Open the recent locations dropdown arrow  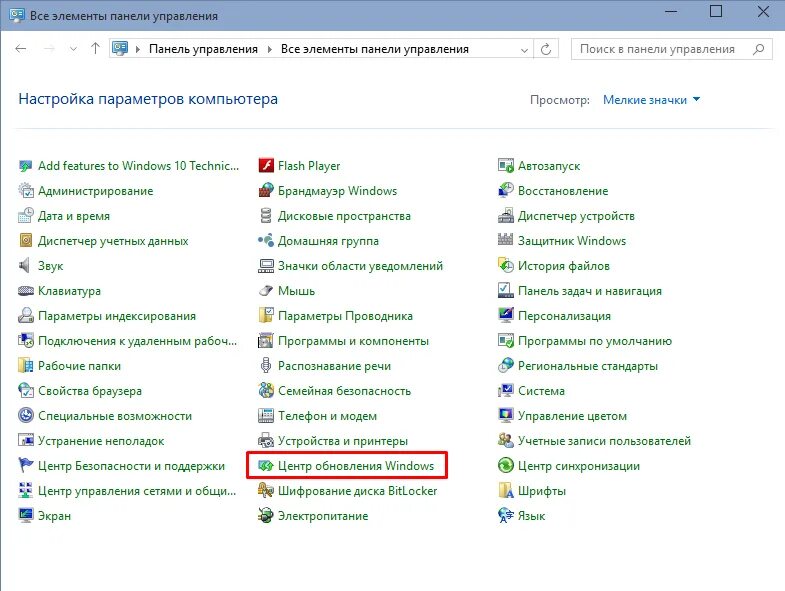[73, 49]
